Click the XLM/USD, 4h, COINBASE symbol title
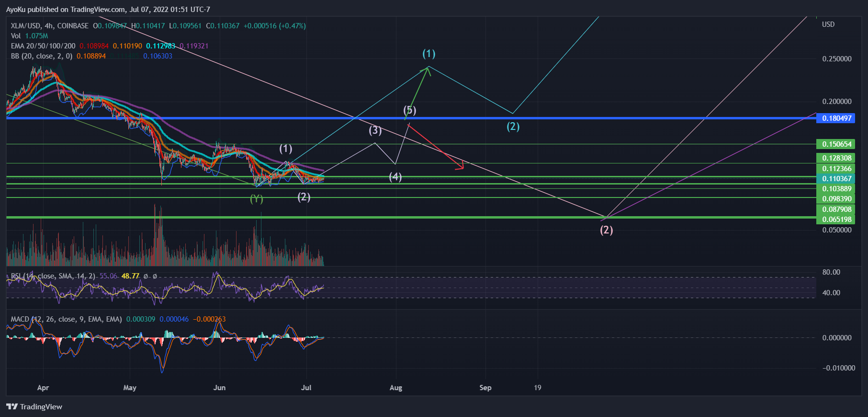Viewport: 868px width, 417px height. (50, 26)
